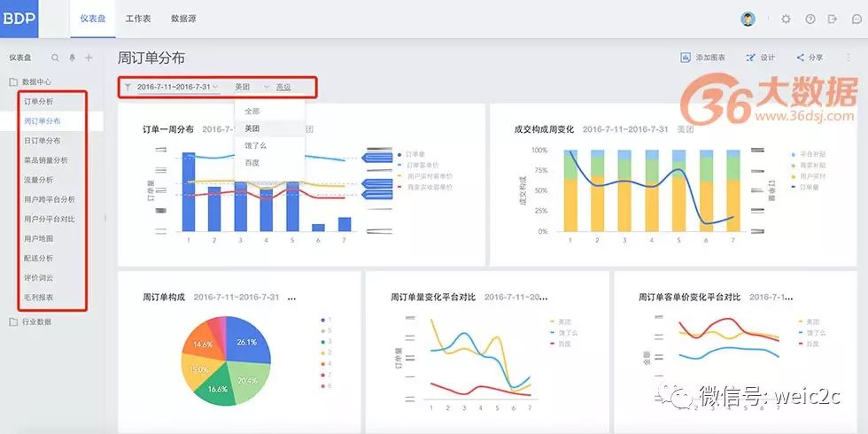Viewport: 868px width, 434px height.
Task: Switch to 仪表盘 tab
Action: click(x=92, y=19)
